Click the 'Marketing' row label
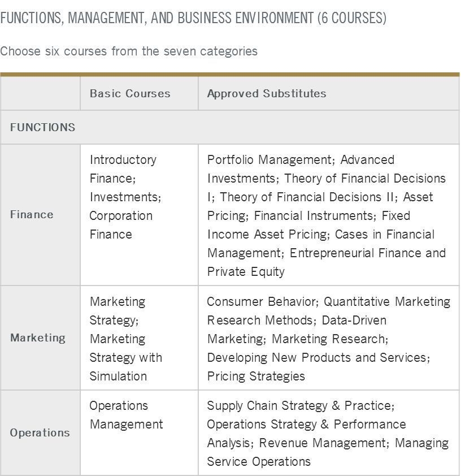Screen dimensions: 461x476 38,337
